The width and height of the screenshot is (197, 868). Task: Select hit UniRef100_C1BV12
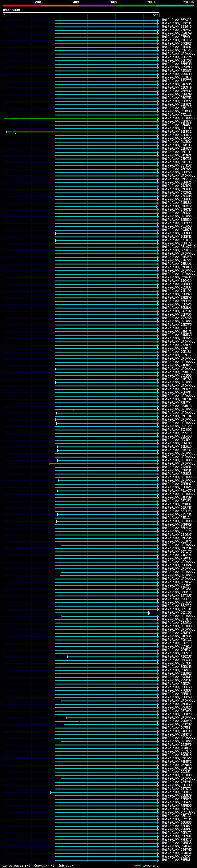pyautogui.click(x=177, y=206)
